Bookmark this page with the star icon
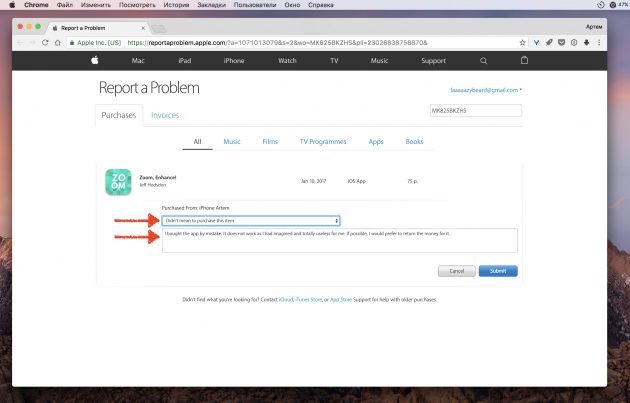 pos(523,43)
